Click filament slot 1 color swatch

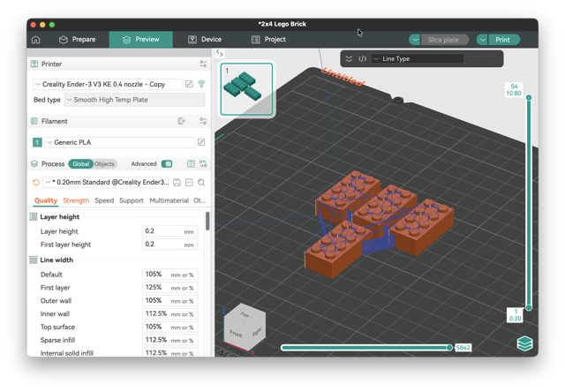pyautogui.click(x=37, y=142)
